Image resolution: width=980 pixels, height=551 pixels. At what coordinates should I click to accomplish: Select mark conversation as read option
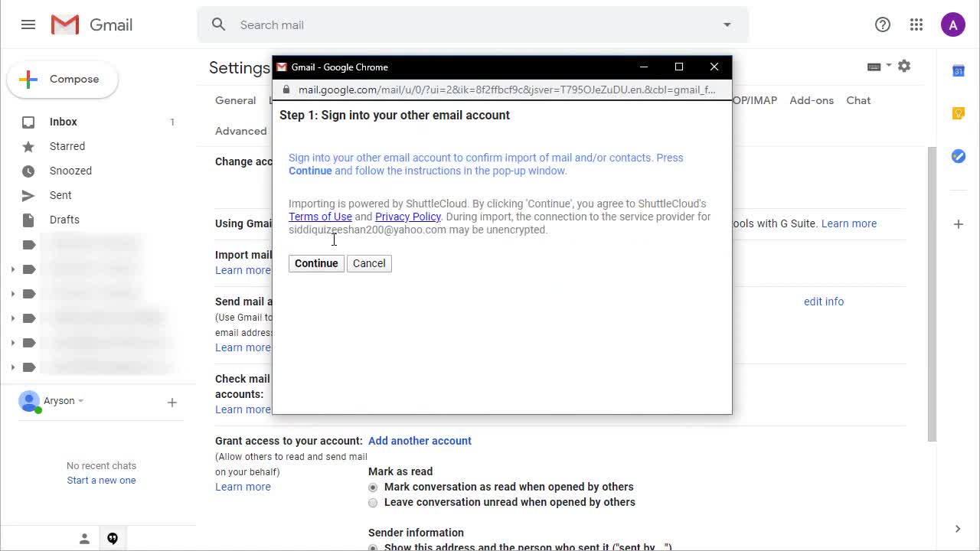click(x=373, y=487)
